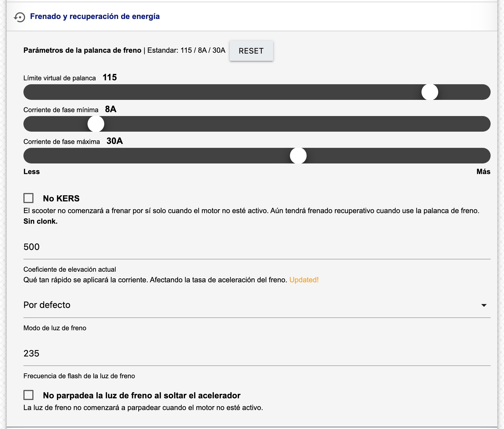The height and width of the screenshot is (429, 504).
Task: Focus the Coeficiente de elevación actual field
Action: coord(256,247)
